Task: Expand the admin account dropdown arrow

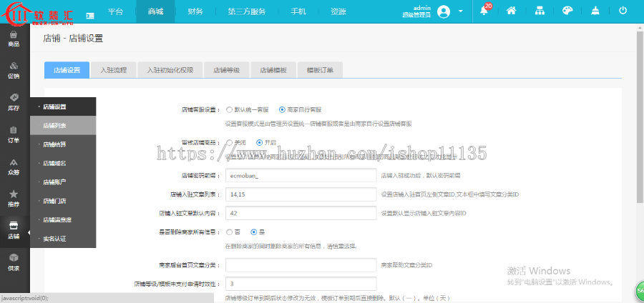Action: click(461, 12)
